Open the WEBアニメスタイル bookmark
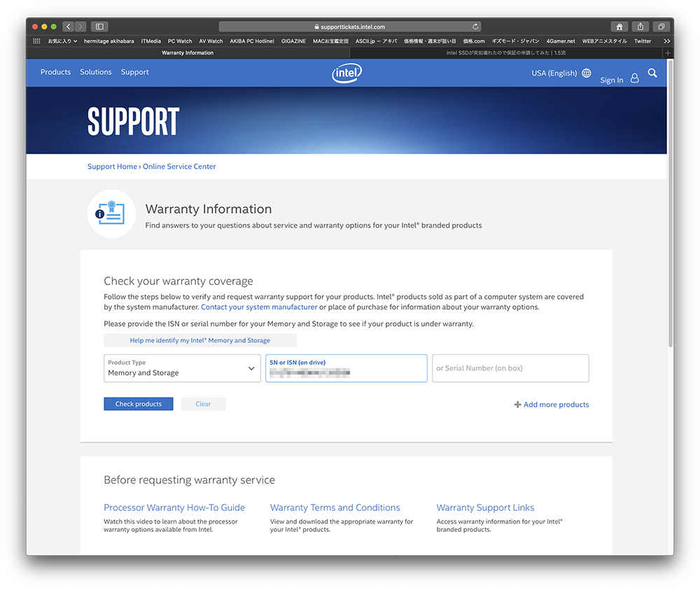 pyautogui.click(x=605, y=41)
